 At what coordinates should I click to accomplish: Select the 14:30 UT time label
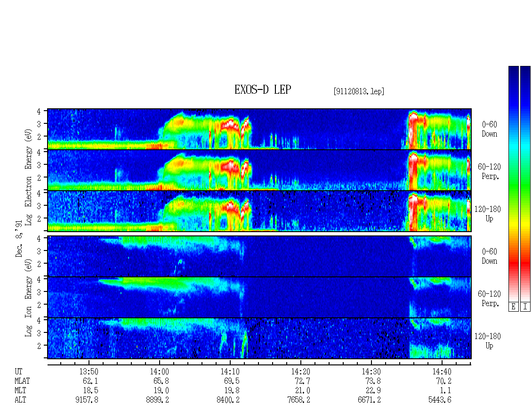pyautogui.click(x=371, y=372)
